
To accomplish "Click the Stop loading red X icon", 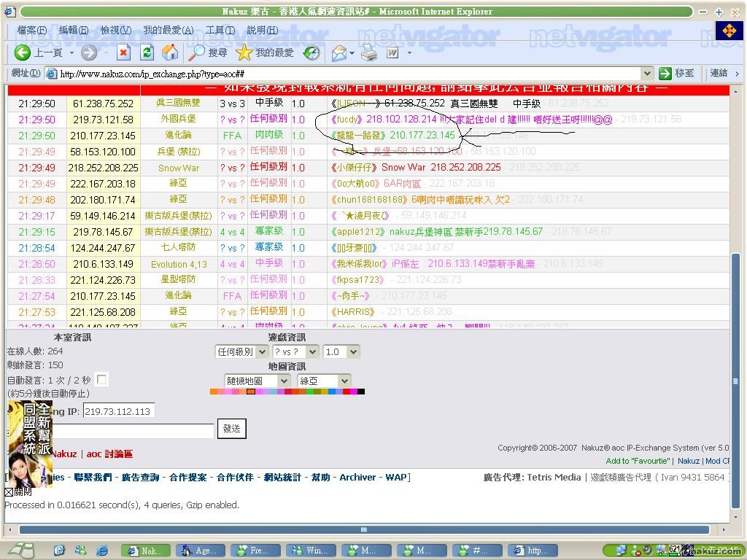I will 123,52.
